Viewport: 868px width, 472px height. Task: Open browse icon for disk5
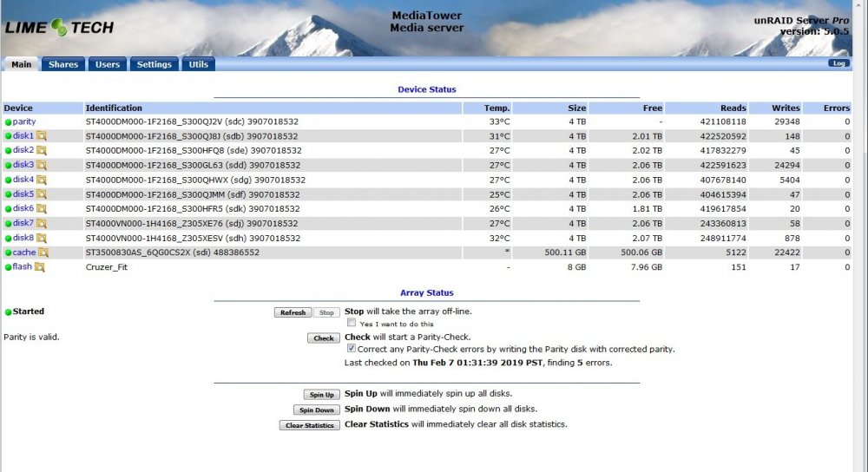tap(42, 194)
